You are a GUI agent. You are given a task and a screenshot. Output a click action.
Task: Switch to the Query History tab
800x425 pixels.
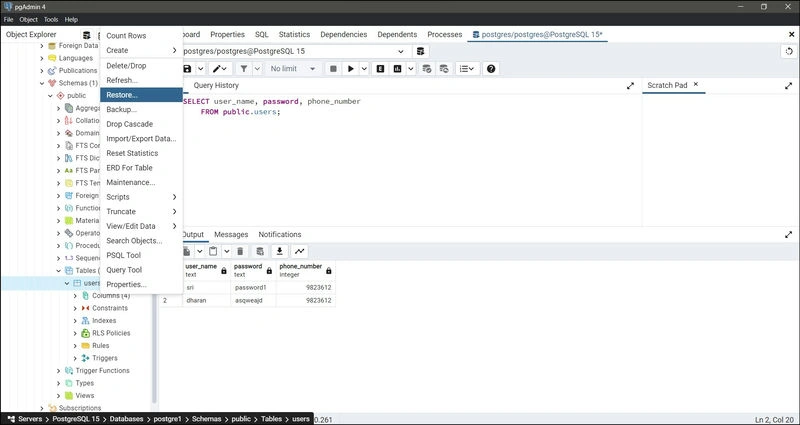pyautogui.click(x=216, y=86)
